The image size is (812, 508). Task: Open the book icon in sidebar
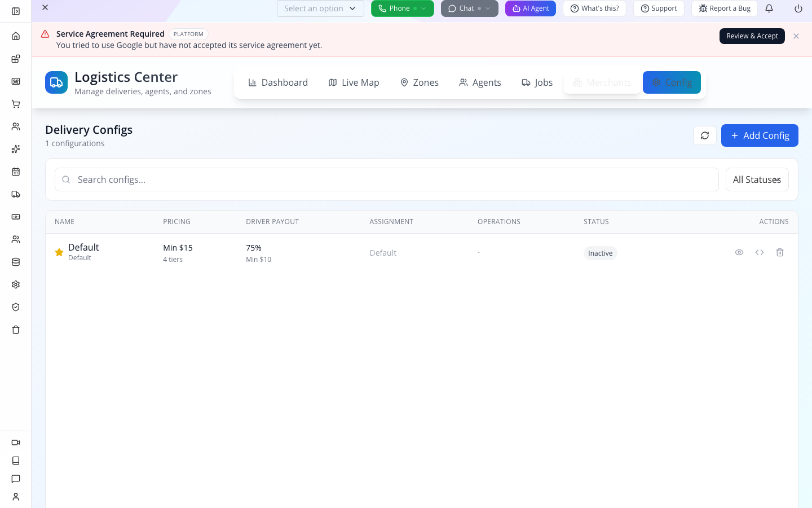16,461
